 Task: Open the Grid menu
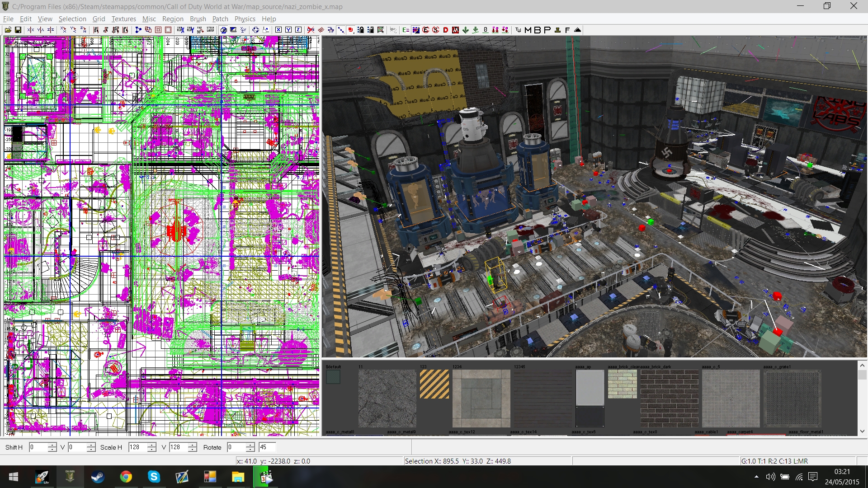tap(99, 19)
